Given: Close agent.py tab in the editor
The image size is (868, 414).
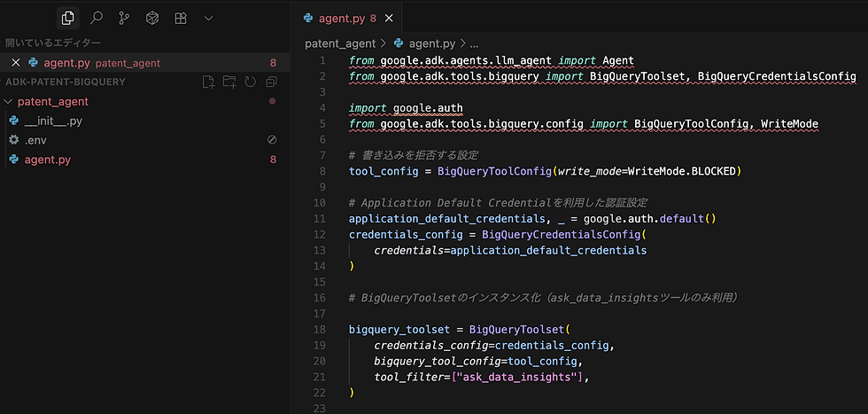Looking at the screenshot, I should click(389, 19).
